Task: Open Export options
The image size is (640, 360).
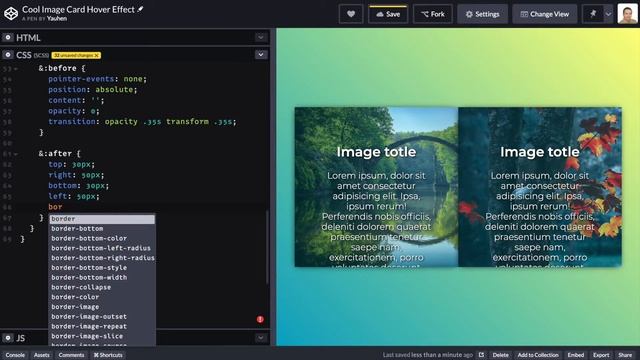Action: [601, 355]
